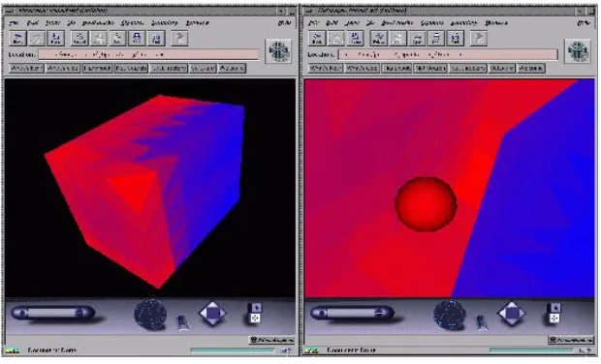The height and width of the screenshot is (364, 601).
Task: Open the Help menu in the left window
Action: [284, 23]
